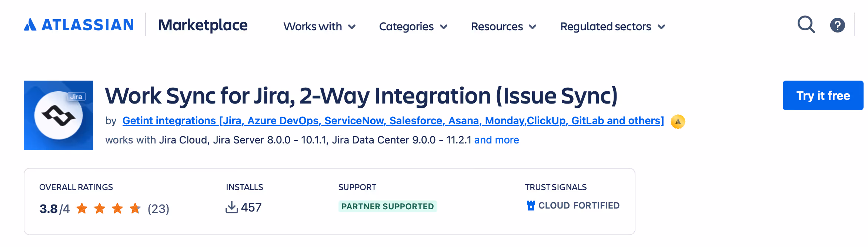Image resolution: width=868 pixels, height=247 pixels.
Task: Click the Try it free button
Action: (x=823, y=95)
